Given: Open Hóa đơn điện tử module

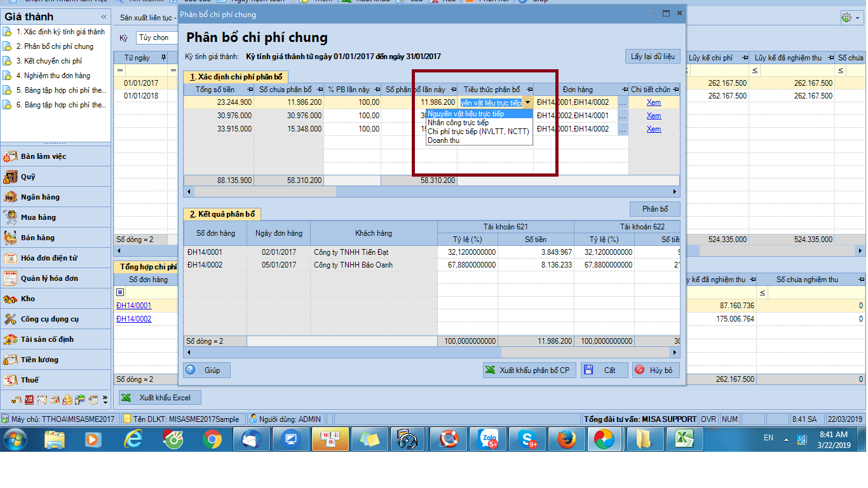Looking at the screenshot, I should (x=56, y=258).
